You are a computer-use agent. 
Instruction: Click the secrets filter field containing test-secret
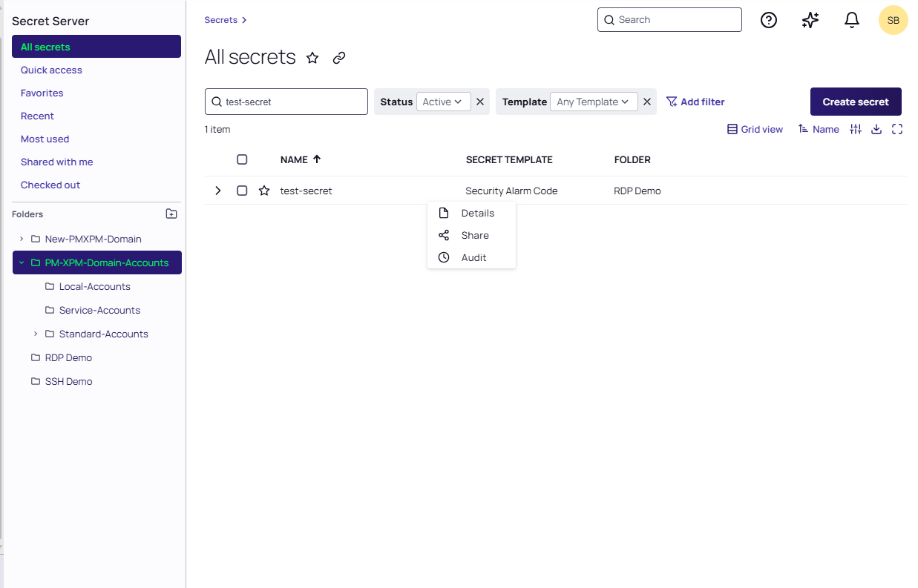click(x=286, y=102)
